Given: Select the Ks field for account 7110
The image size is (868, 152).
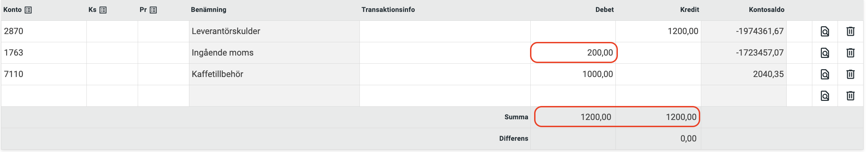Looking at the screenshot, I should (x=112, y=74).
